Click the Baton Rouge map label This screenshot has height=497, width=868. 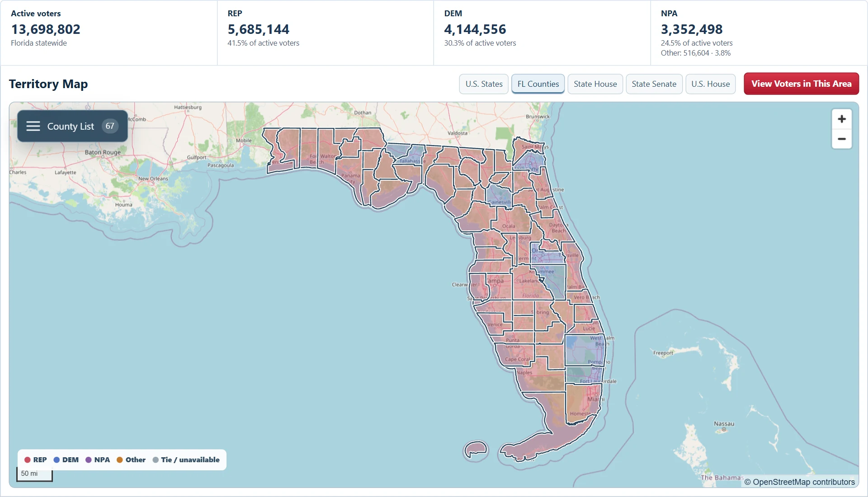click(x=103, y=152)
